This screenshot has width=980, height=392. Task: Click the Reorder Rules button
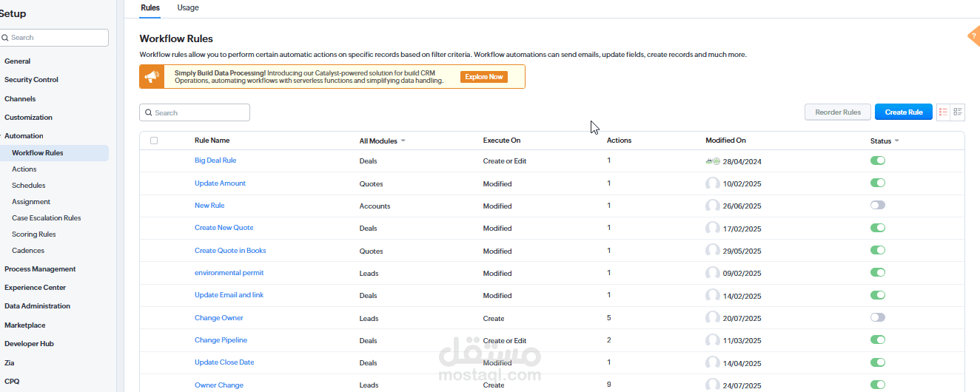coord(838,112)
